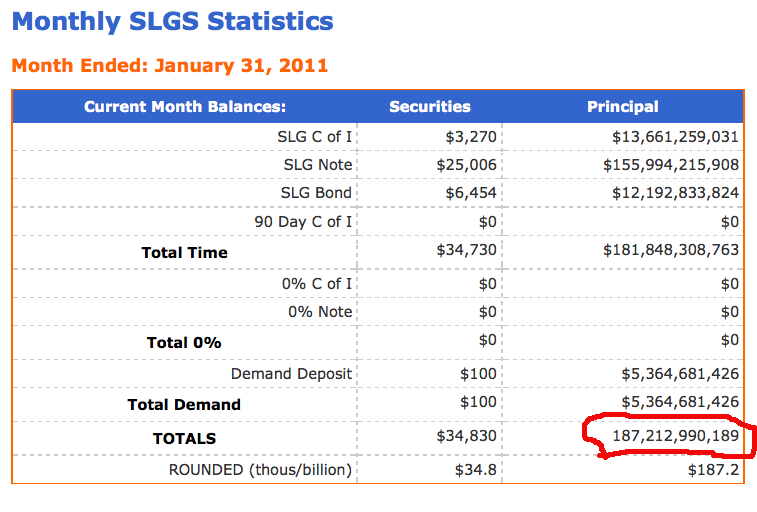Click the Total 0% row label
This screenshot has width=757, height=512.
pyautogui.click(x=184, y=342)
